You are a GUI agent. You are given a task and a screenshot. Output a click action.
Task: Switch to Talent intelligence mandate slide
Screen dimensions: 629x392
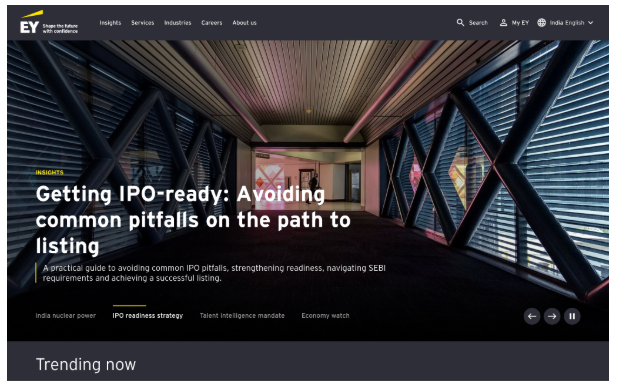(x=242, y=316)
